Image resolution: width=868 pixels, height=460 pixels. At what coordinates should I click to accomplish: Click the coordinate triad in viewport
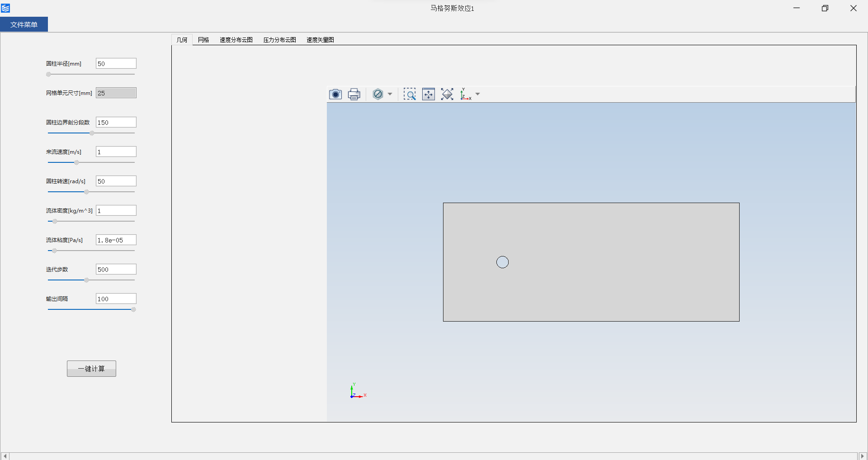coord(358,391)
